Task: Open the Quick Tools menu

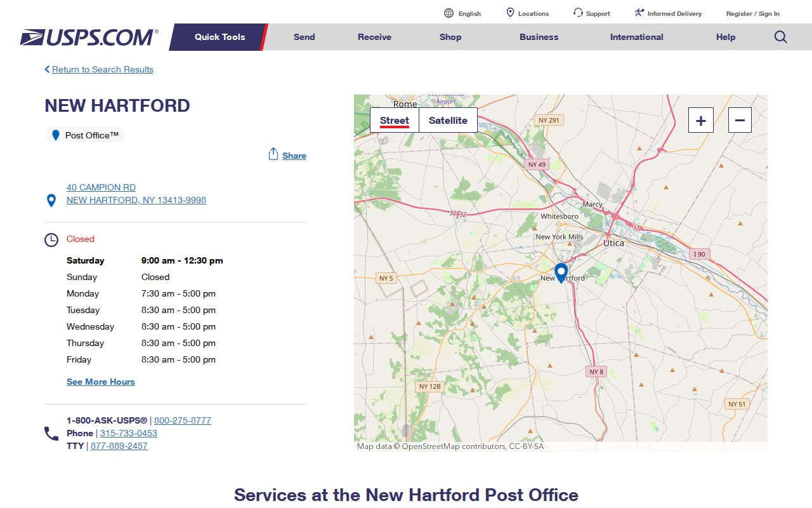Action: (x=219, y=37)
